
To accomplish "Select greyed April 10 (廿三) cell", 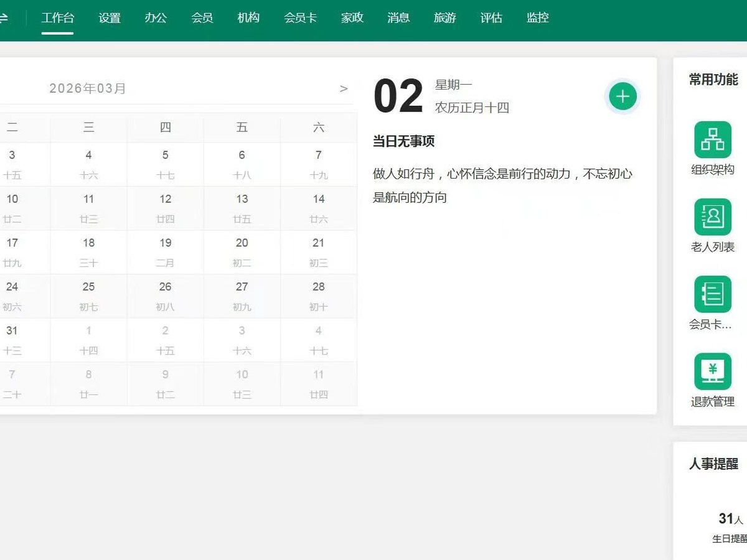I will point(242,384).
